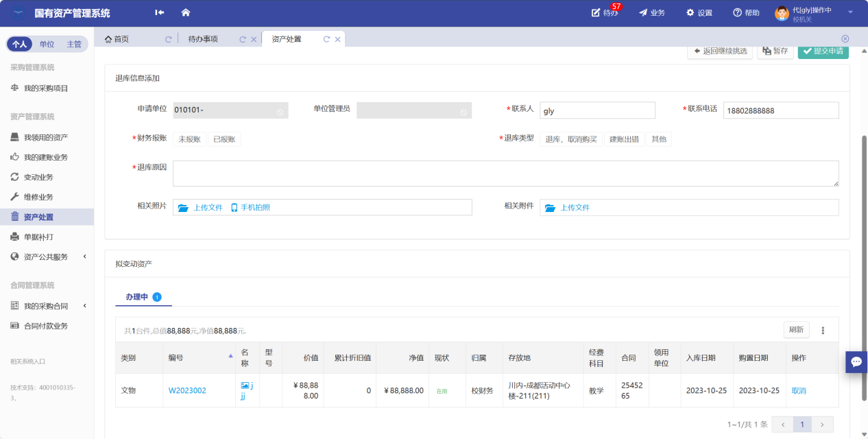Open the user account dropdown arrow

click(850, 12)
